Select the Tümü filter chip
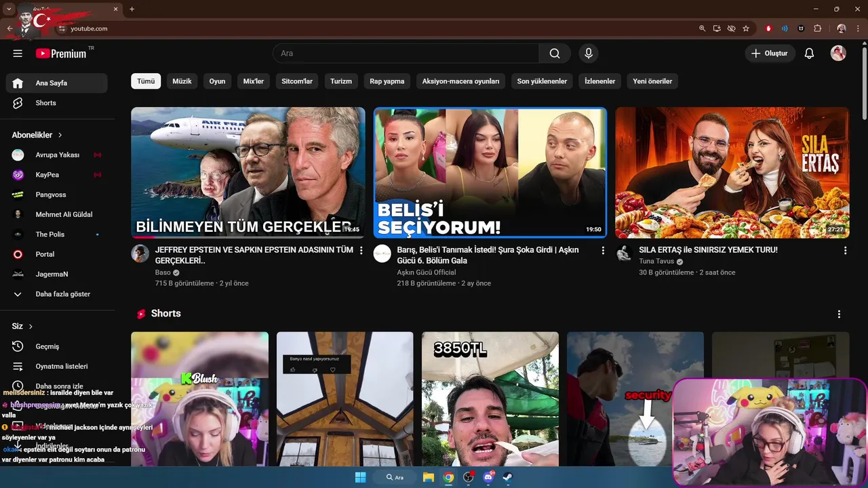This screenshot has height=488, width=868. [146, 81]
